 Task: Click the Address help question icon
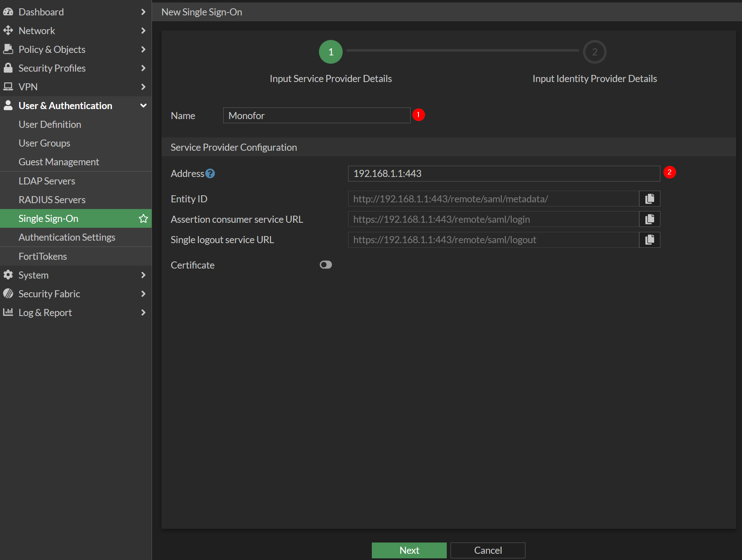[x=210, y=174]
